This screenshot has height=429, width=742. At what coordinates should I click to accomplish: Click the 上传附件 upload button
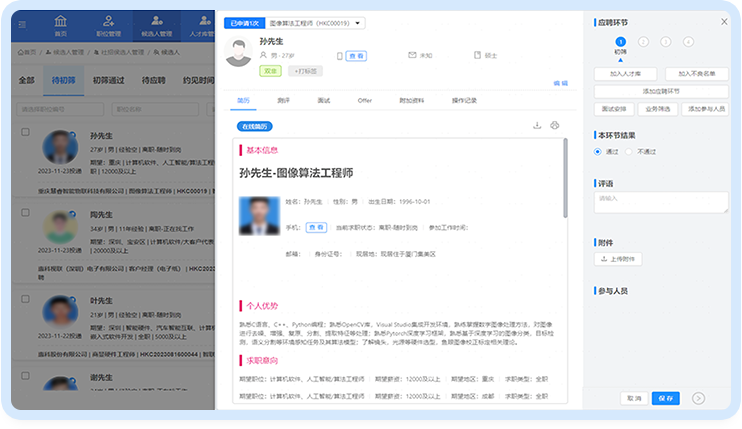620,259
